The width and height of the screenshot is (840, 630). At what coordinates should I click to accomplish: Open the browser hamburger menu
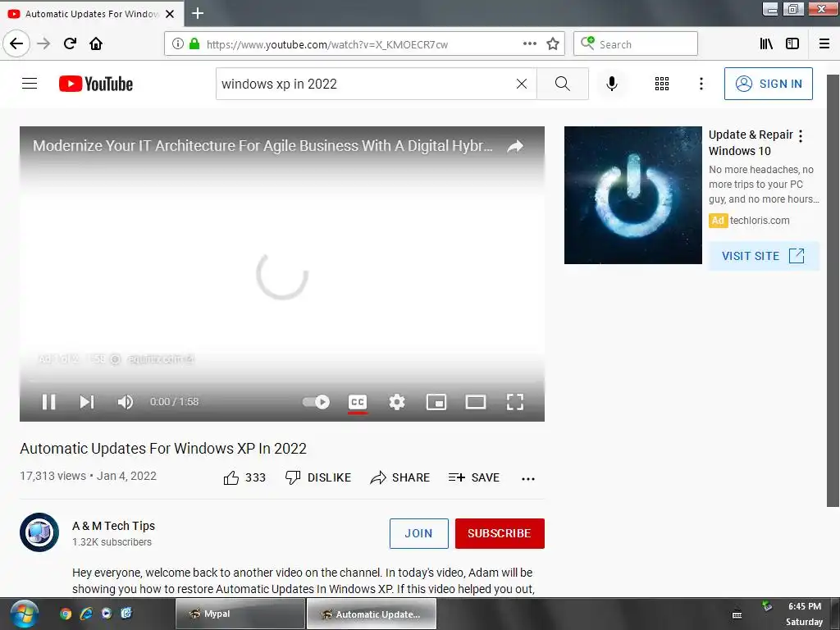[x=824, y=43]
